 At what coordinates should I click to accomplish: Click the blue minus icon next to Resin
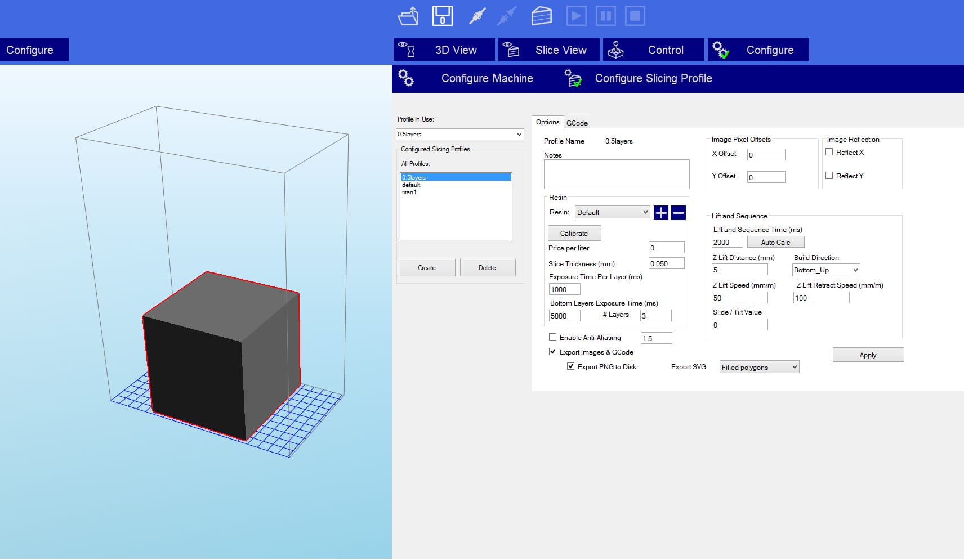(x=679, y=213)
